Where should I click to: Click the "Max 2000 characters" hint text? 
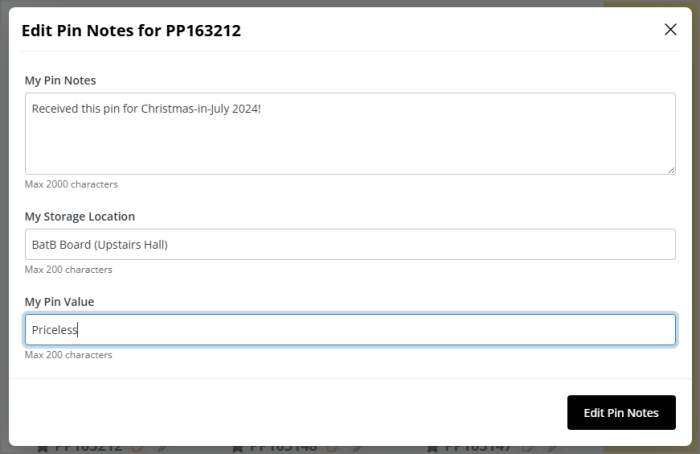coord(71,184)
